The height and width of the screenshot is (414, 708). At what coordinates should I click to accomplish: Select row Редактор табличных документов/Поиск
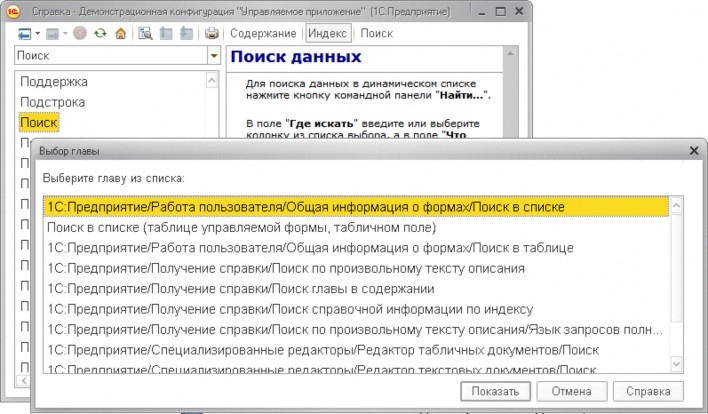tap(356, 350)
